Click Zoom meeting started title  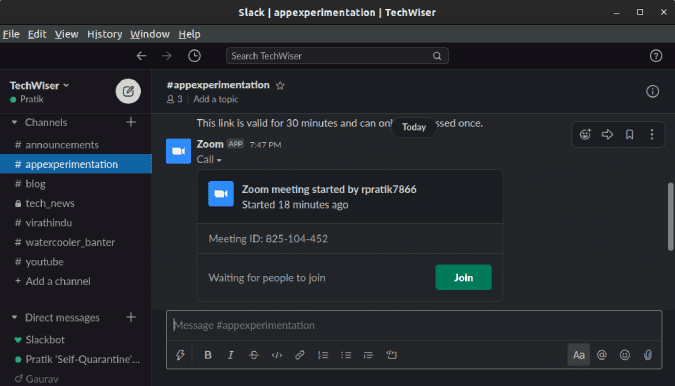coord(329,189)
